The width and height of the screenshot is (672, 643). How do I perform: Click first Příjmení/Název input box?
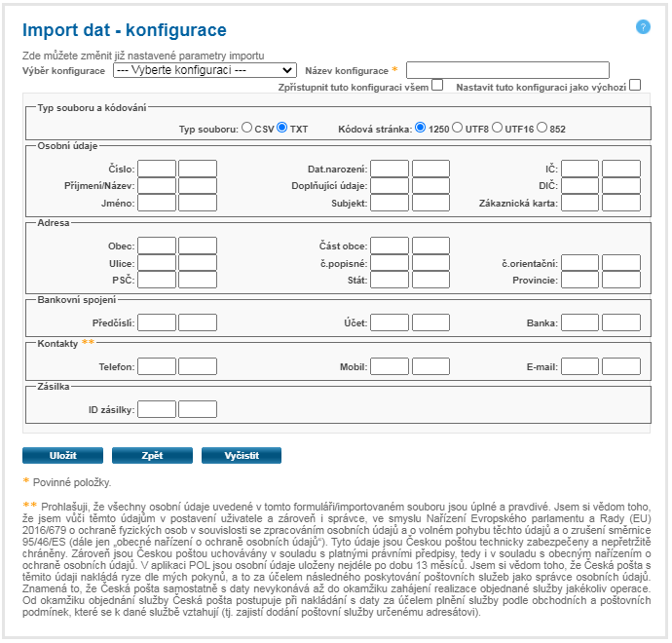[x=156, y=185]
